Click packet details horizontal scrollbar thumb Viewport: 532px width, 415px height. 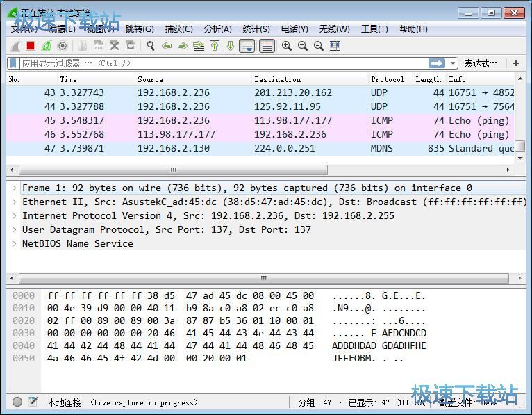(x=264, y=279)
